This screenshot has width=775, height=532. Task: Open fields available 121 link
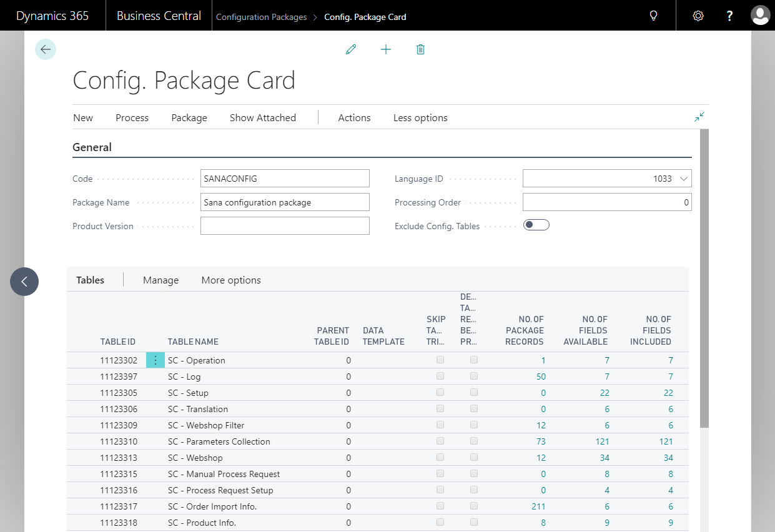(x=602, y=441)
